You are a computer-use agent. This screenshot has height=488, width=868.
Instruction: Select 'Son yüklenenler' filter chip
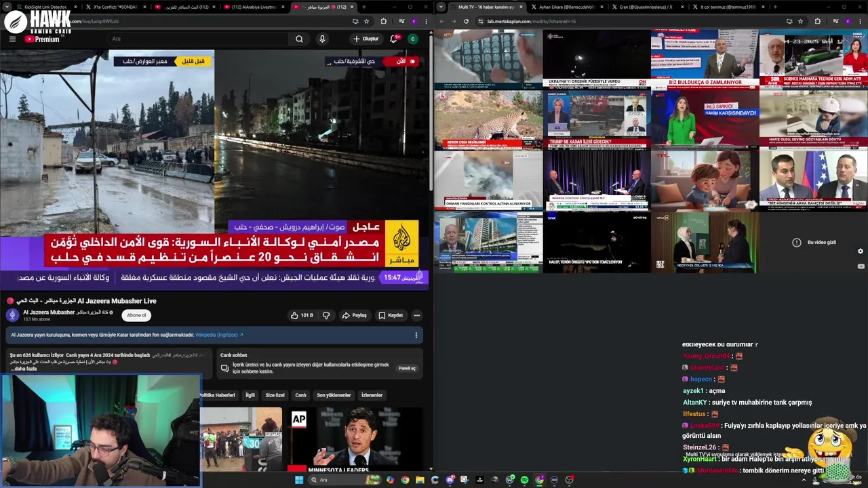334,395
